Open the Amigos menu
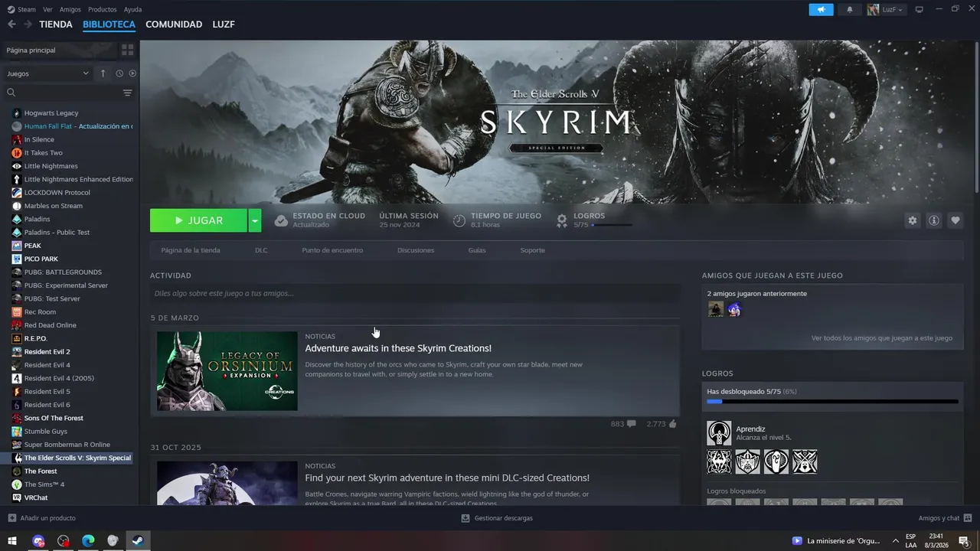 tap(70, 9)
